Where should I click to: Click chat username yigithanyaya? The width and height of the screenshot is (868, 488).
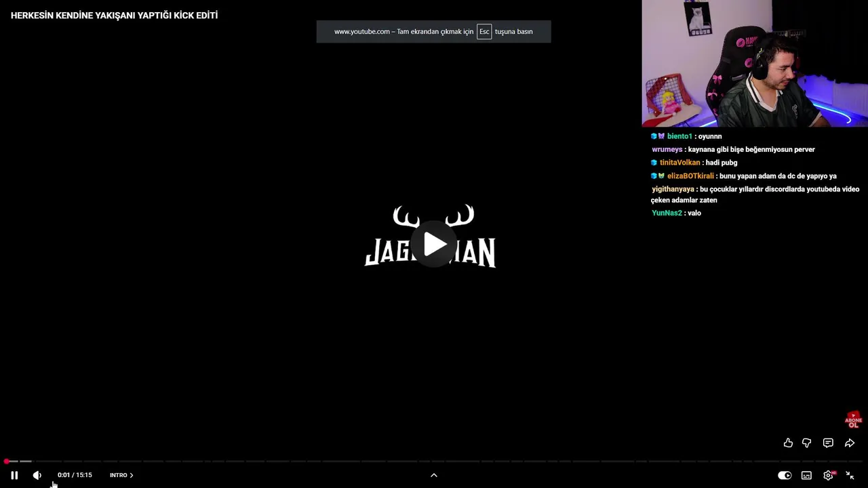point(673,189)
